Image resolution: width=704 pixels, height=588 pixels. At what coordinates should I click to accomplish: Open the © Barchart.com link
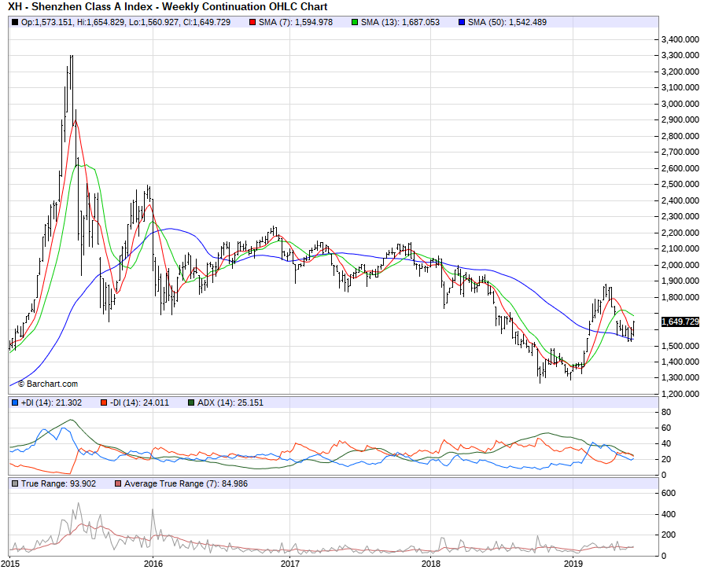point(48,384)
